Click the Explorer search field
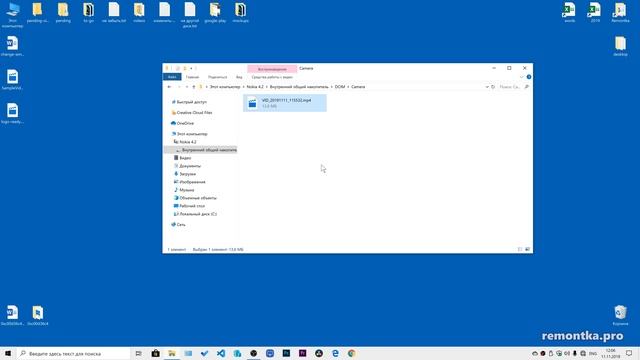The width and height of the screenshot is (640, 360). point(511,87)
